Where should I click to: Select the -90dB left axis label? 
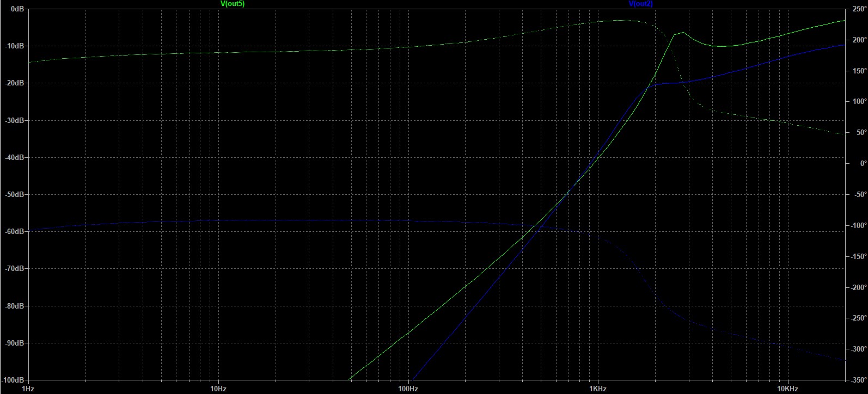pyautogui.click(x=15, y=343)
